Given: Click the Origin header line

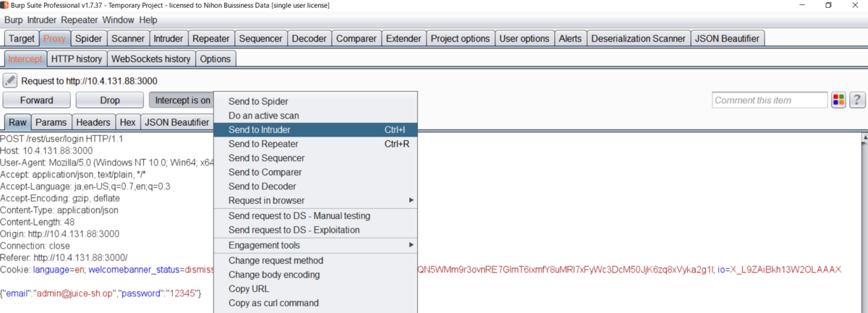Looking at the screenshot, I should 59,233.
